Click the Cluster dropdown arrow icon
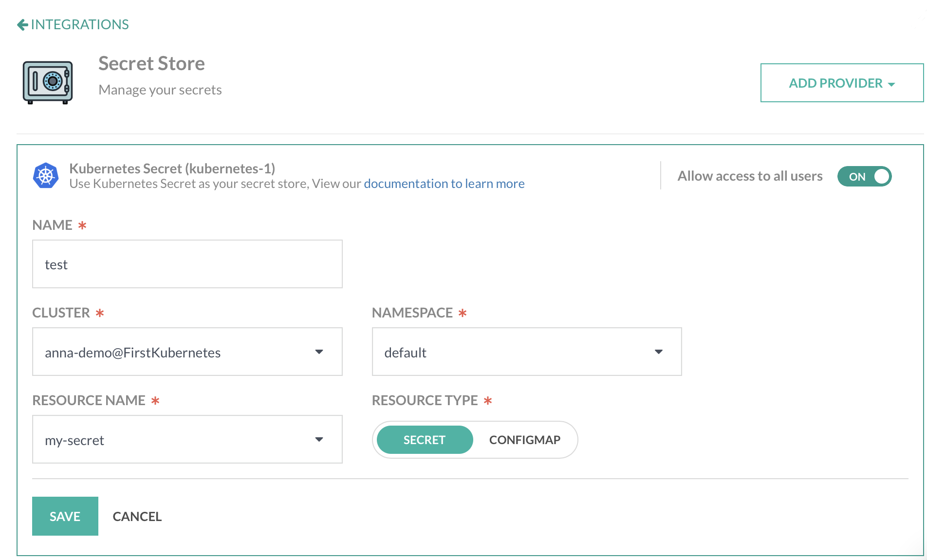The image size is (927, 560). [319, 352]
